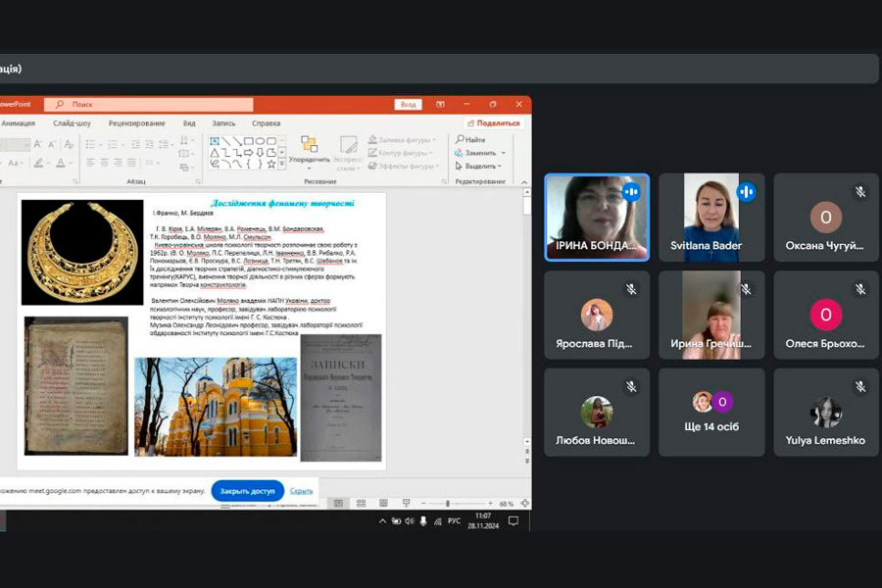Click the zoom slider in status bar
The height and width of the screenshot is (588, 882).
(x=448, y=503)
